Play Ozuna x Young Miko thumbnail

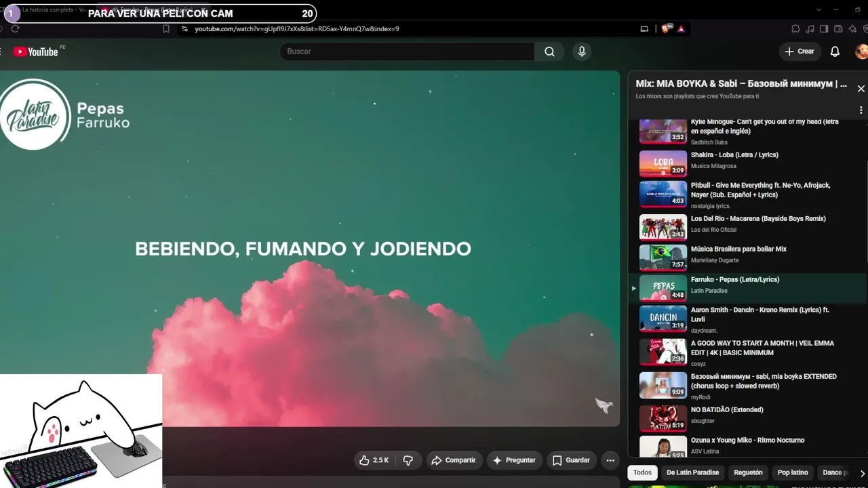663,447
